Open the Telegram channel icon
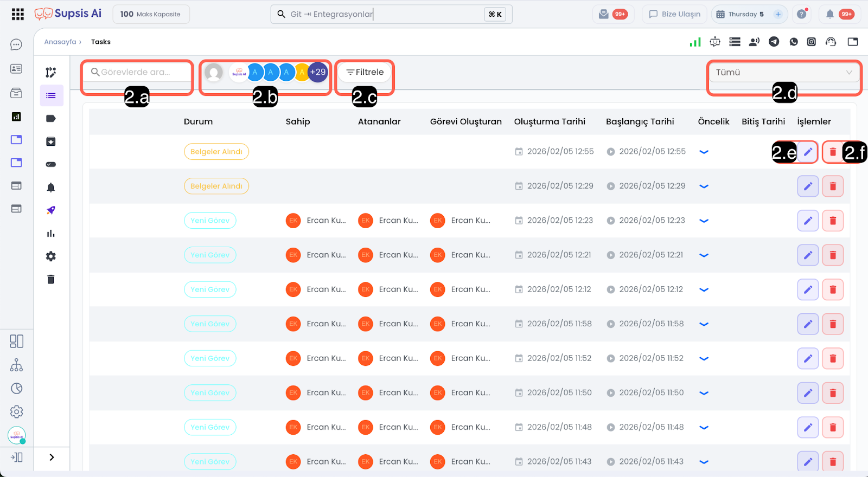Screen dimensions: 868x477 [x=774, y=42]
